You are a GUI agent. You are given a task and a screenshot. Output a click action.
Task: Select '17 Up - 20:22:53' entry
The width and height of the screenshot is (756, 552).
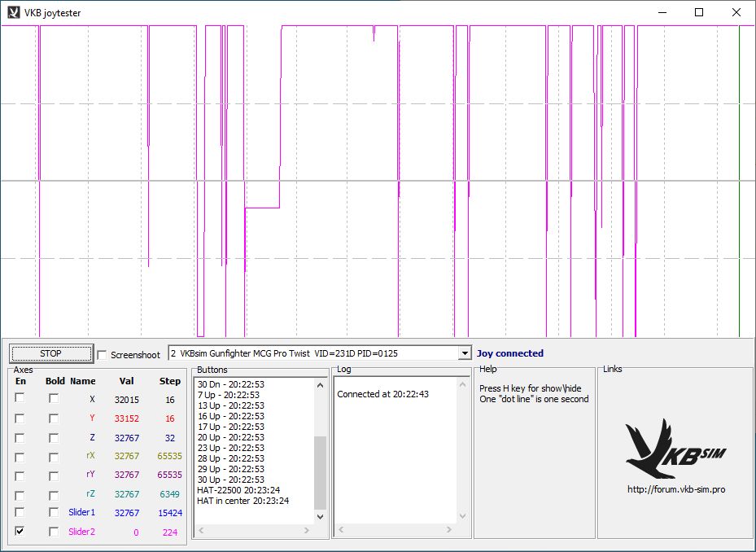pyautogui.click(x=231, y=427)
